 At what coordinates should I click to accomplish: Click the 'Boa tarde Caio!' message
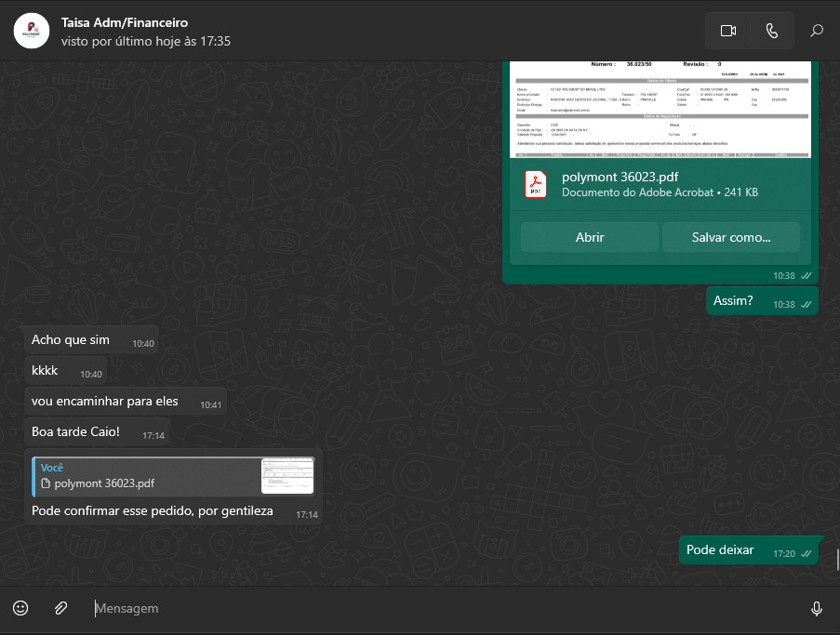(x=75, y=432)
